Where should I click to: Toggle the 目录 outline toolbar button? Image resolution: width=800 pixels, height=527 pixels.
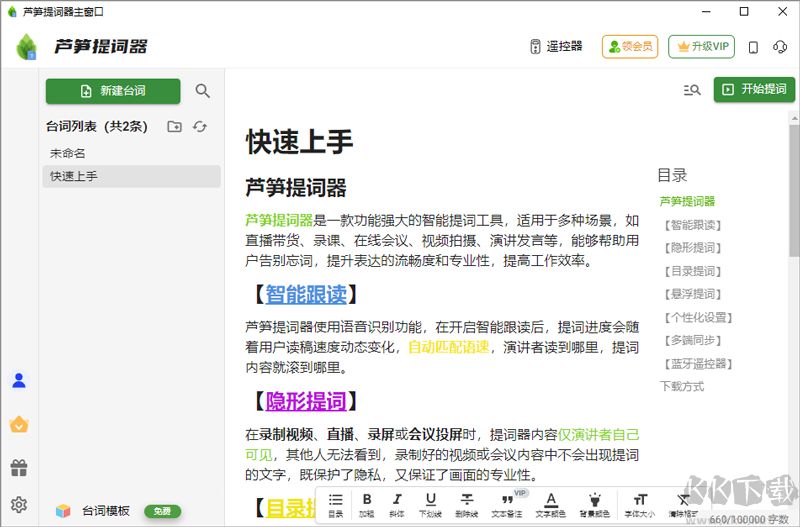(x=336, y=505)
